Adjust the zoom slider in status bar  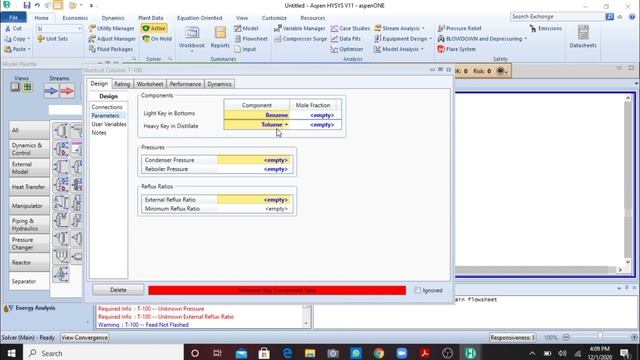tap(600, 337)
